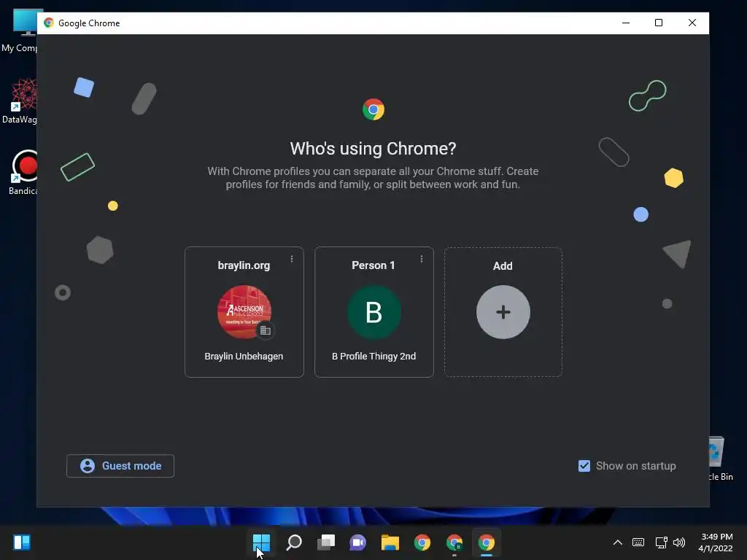Viewport: 747px width, 560px height.
Task: Open taskbar Search
Action: coord(294,542)
